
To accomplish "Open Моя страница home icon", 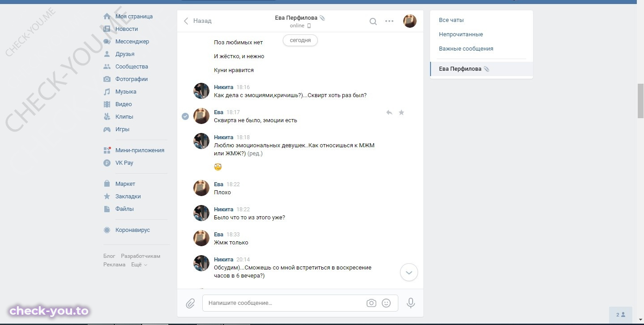I will [x=107, y=17].
